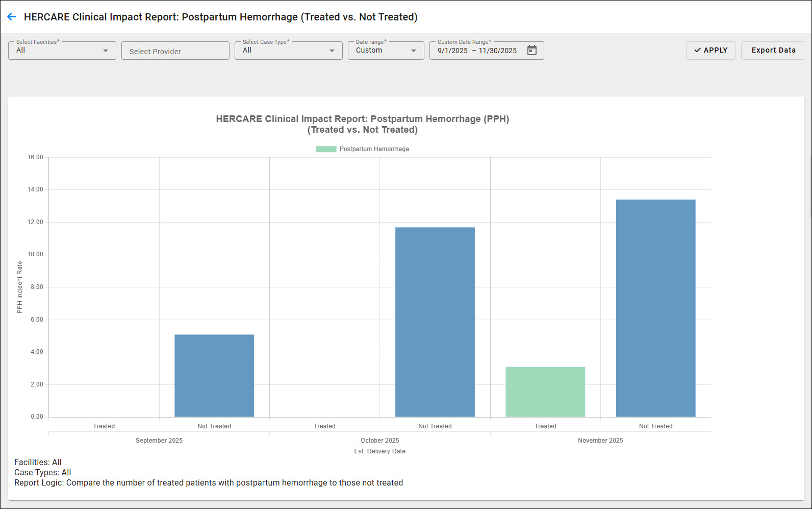Expand the Select Facilities dropdown arrow
812x509 pixels.
[x=106, y=51]
